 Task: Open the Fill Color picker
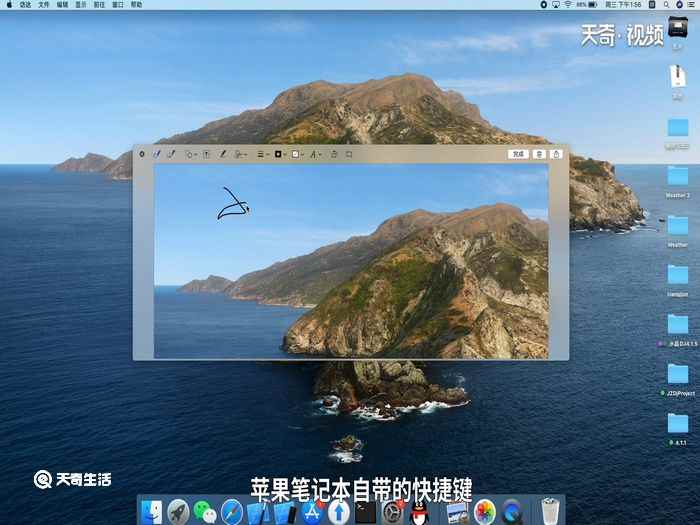pos(297,154)
